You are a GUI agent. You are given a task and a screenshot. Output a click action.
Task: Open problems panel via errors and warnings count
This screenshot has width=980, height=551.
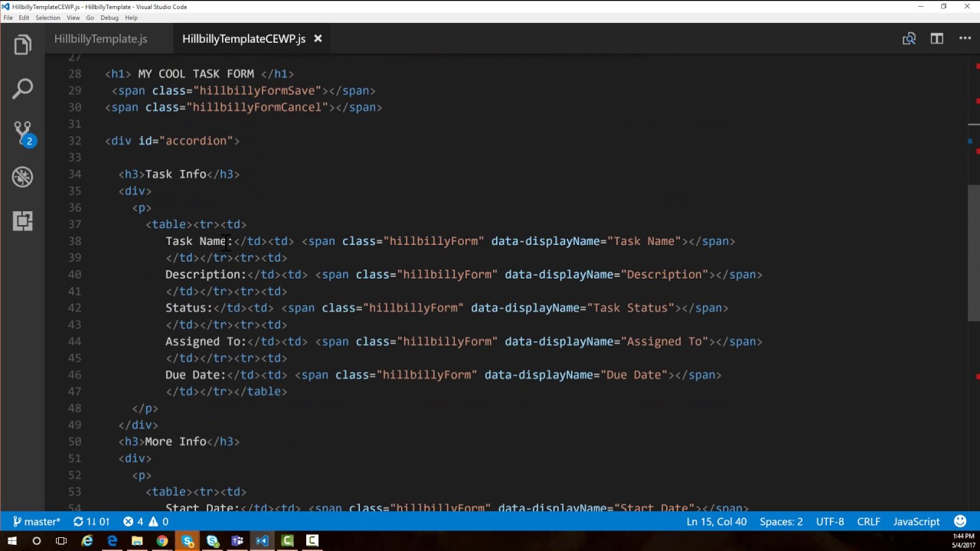click(x=145, y=522)
